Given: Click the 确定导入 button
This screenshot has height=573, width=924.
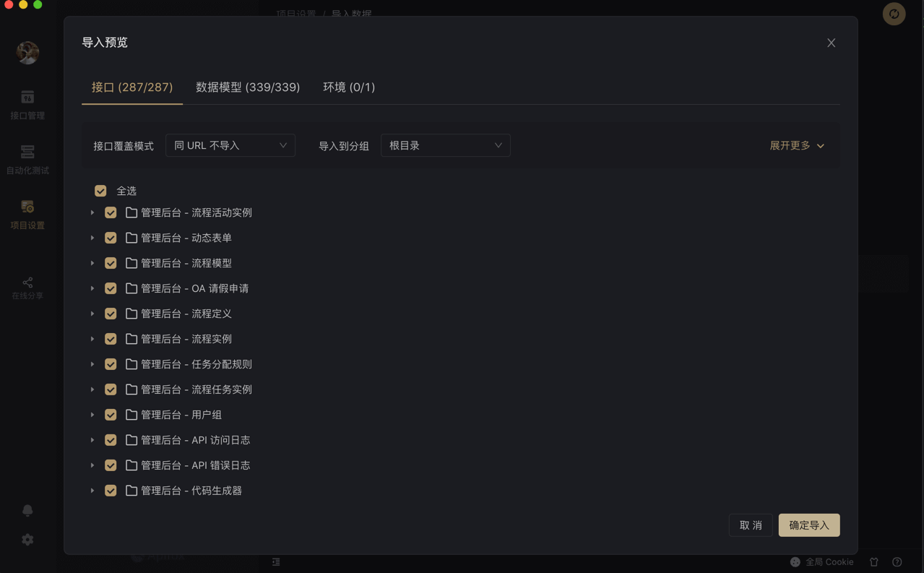Looking at the screenshot, I should tap(808, 525).
